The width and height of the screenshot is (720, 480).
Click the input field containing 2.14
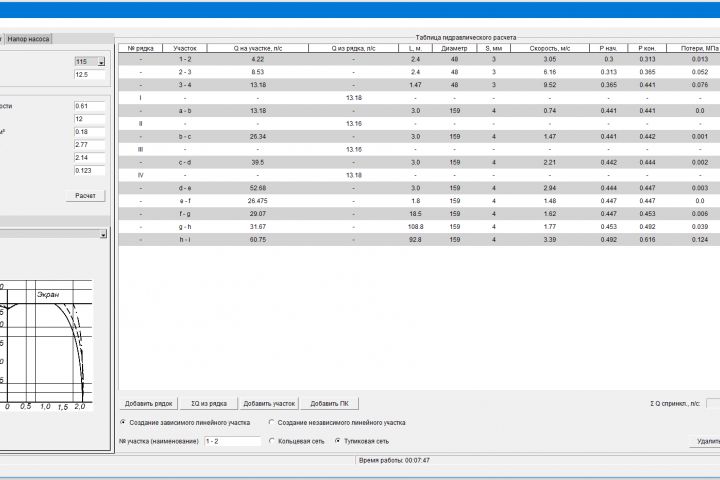point(90,158)
